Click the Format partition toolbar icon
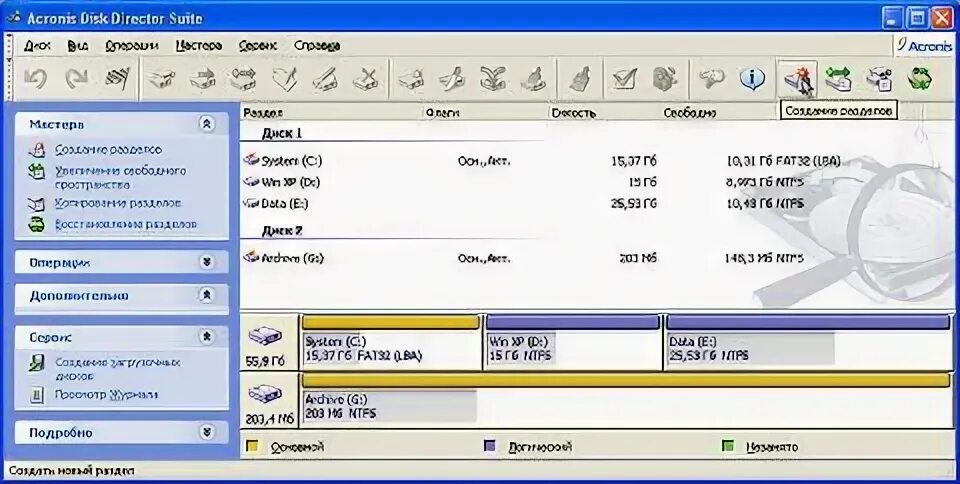Image resolution: width=960 pixels, height=484 pixels. [x=326, y=79]
